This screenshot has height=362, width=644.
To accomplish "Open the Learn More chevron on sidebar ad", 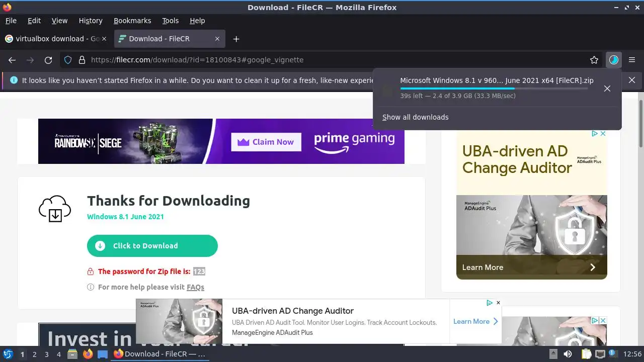I will [592, 267].
